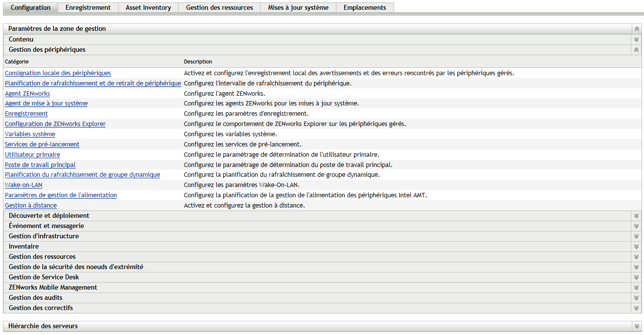Expand the ZENworks Mobile Management section
Viewport: 644px width, 335px height.
(637, 288)
